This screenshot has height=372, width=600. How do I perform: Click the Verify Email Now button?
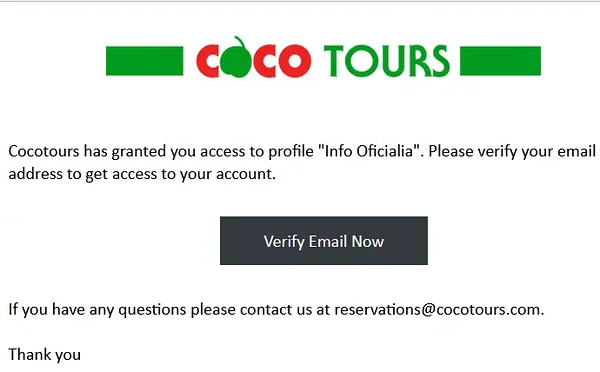tap(324, 240)
